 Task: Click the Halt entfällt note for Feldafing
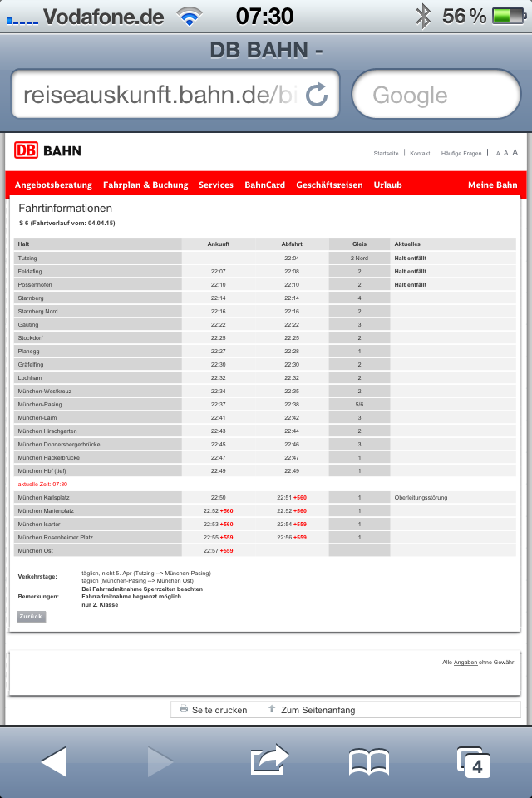point(411,271)
